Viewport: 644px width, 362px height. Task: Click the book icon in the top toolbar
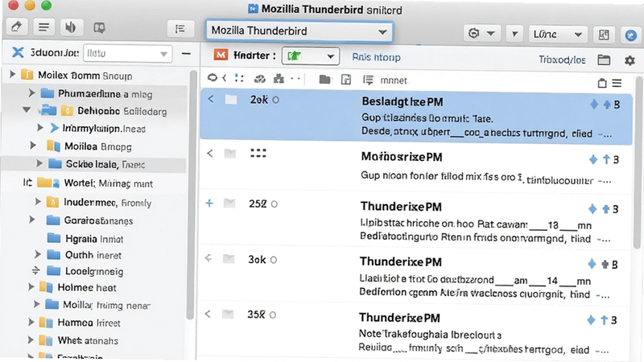tap(99, 28)
